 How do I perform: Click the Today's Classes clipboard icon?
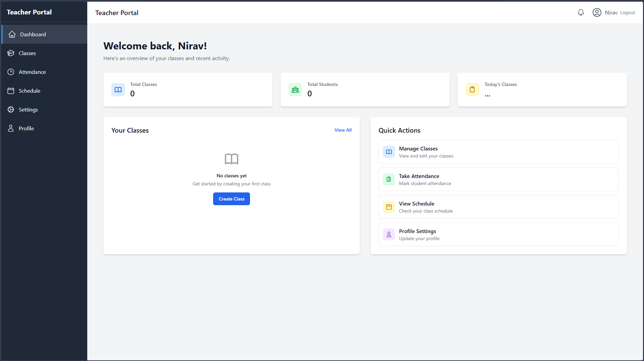tap(472, 90)
